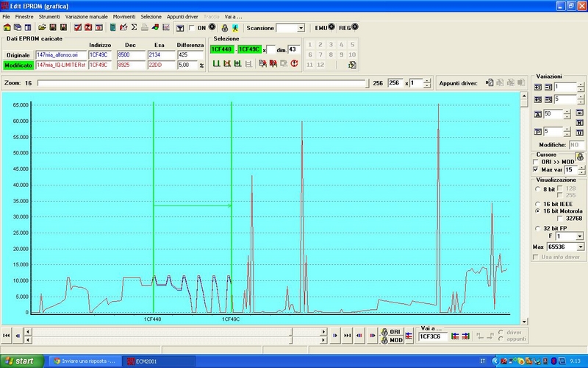Enable the ORI >> MOD checkbox
Image resolution: width=588 pixels, height=368 pixels.
pyautogui.click(x=536, y=161)
